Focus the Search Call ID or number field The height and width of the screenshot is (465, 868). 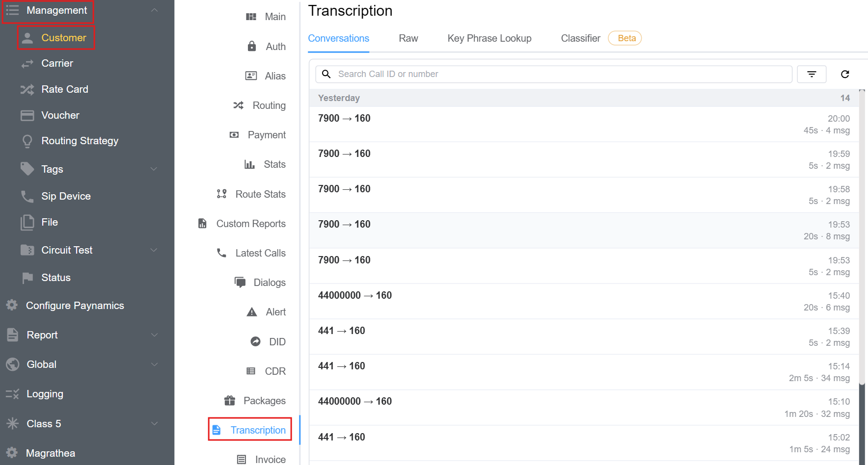[x=554, y=74]
